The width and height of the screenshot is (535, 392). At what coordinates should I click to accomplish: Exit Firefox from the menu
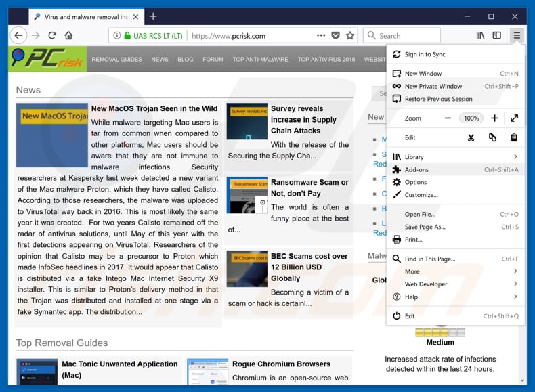pos(456,316)
